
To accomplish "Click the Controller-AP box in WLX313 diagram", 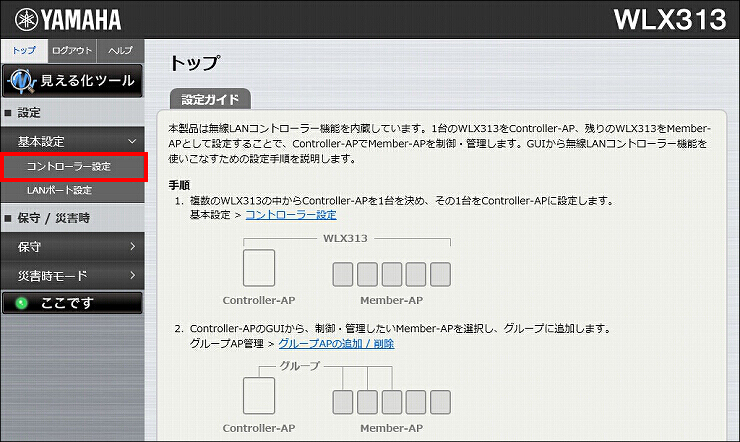I will pos(259,267).
